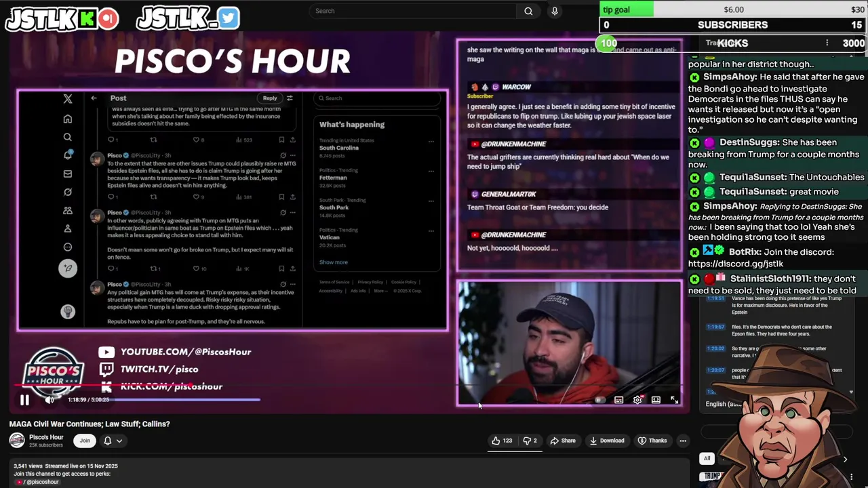Open options for the TRUMP suggested video
868x488 pixels.
(850, 476)
